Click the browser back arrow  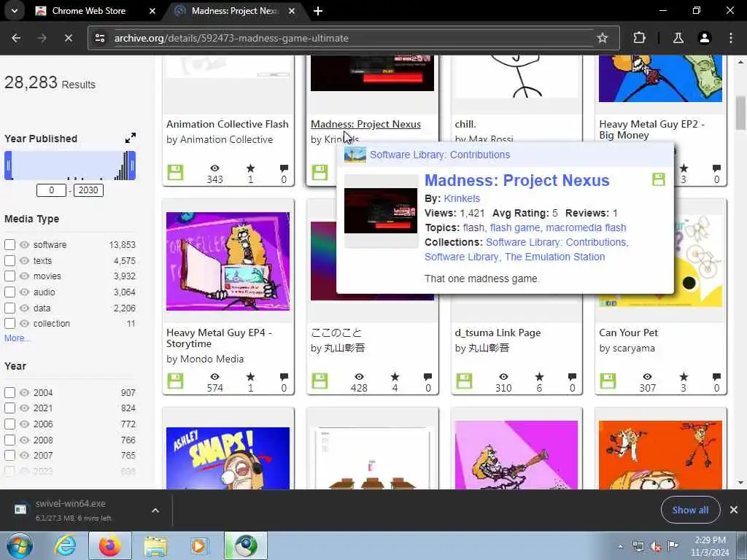16,38
